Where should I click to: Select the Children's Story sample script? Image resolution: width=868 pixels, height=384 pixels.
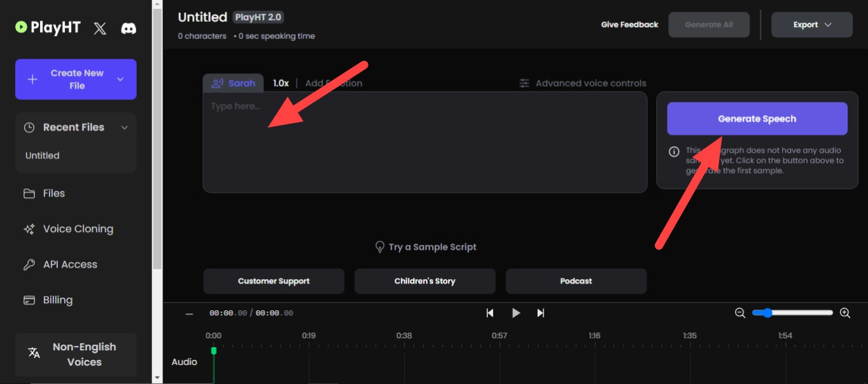[424, 281]
